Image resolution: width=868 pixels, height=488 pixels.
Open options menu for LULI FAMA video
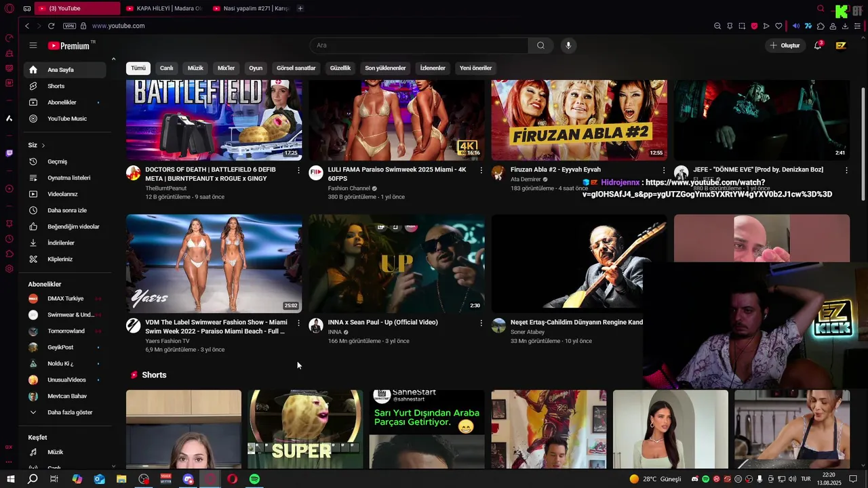[481, 170]
